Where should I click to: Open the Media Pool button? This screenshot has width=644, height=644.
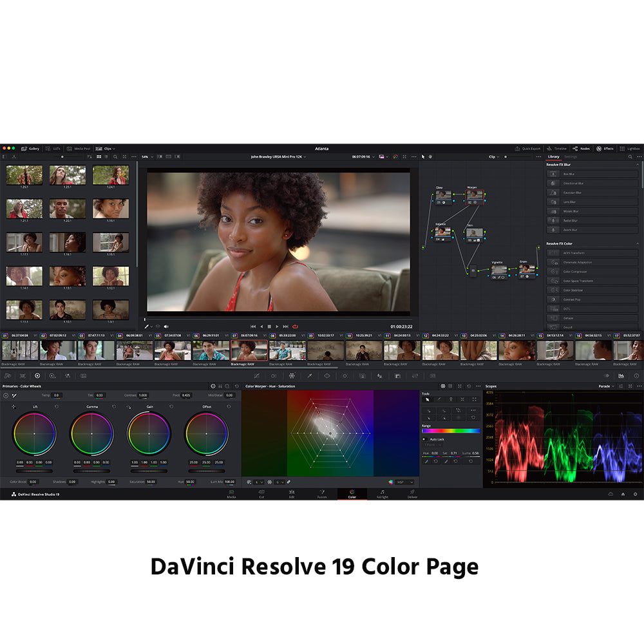pos(78,148)
